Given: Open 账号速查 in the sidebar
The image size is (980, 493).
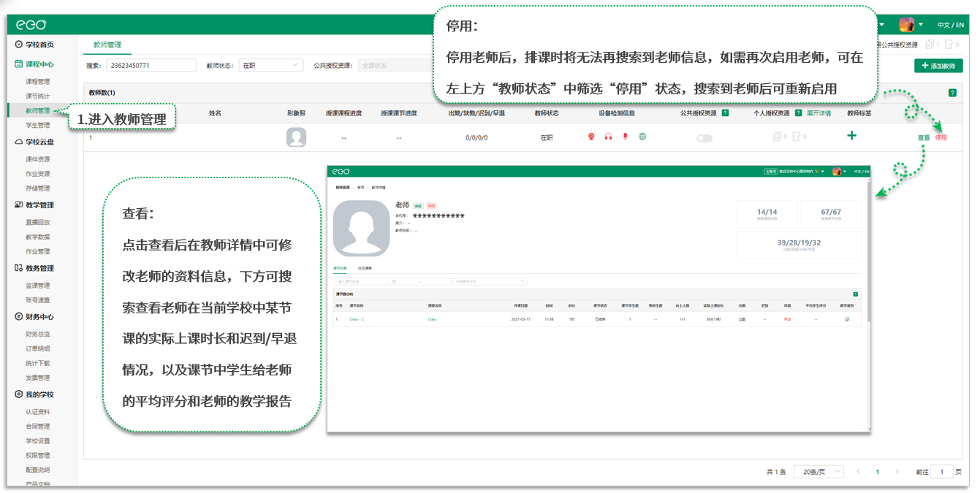Looking at the screenshot, I should tap(38, 300).
